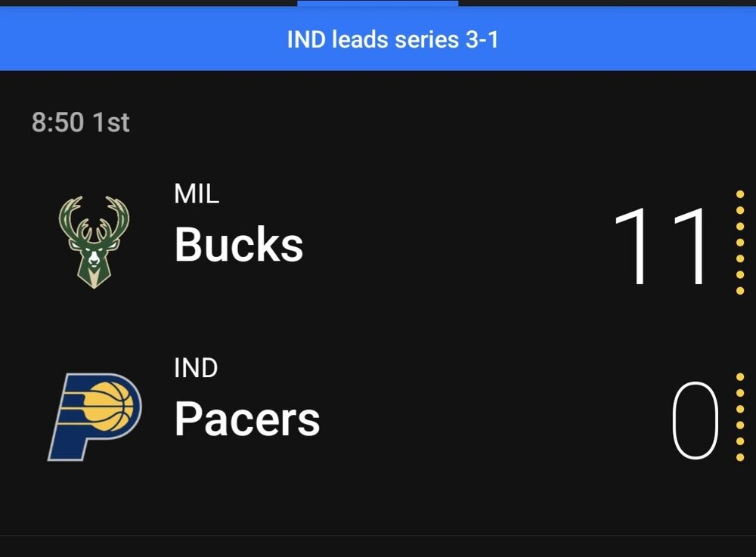Image resolution: width=756 pixels, height=557 pixels.
Task: Select the IND team abbreviation
Action: (x=195, y=368)
